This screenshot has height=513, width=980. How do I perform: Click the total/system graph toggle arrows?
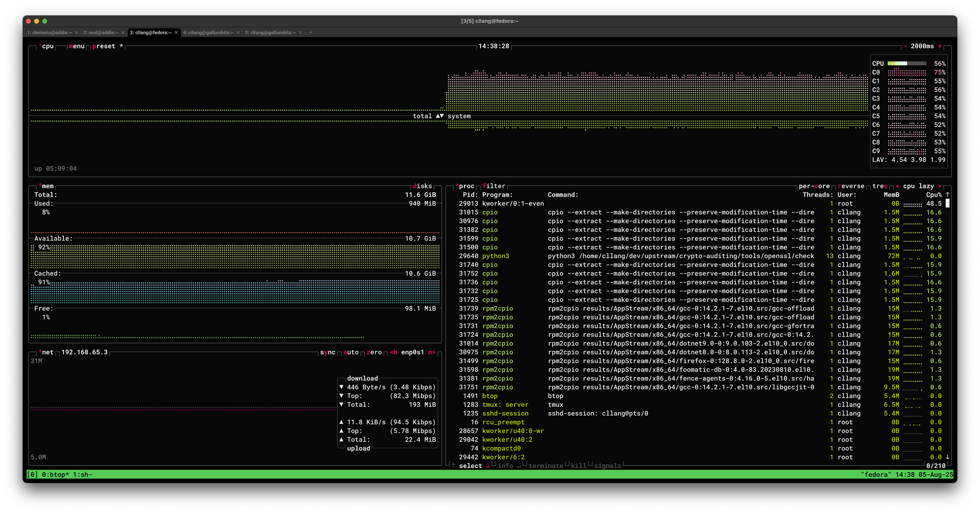[439, 116]
